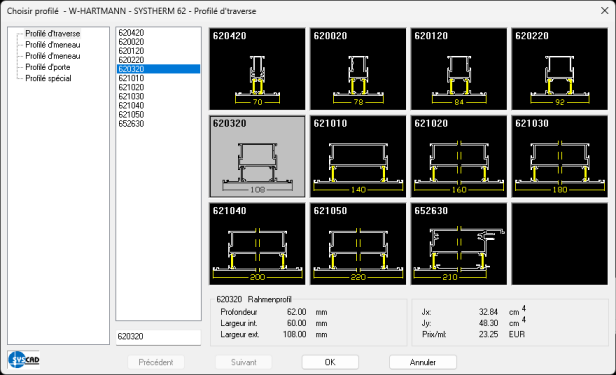Click the Jy value 48.30
Screen dimensions: 616x375
tap(488, 323)
